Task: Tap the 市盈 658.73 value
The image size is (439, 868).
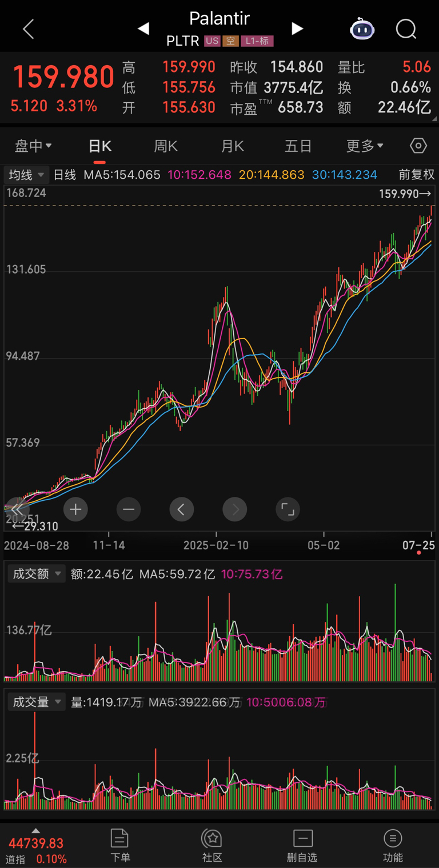Action: coord(301,107)
